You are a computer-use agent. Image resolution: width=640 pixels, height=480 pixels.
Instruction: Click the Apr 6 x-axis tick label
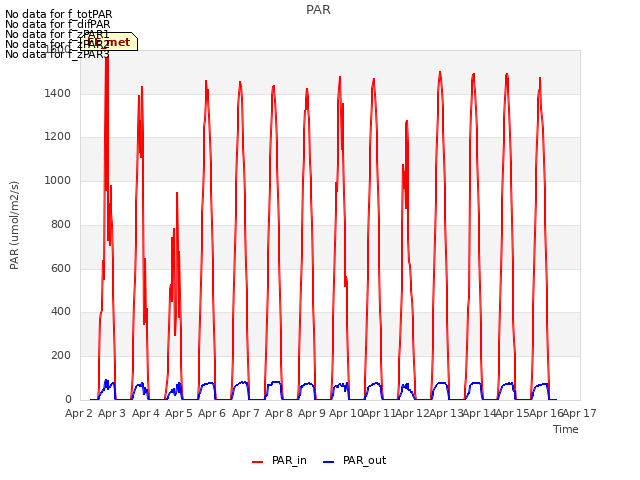pos(212,413)
